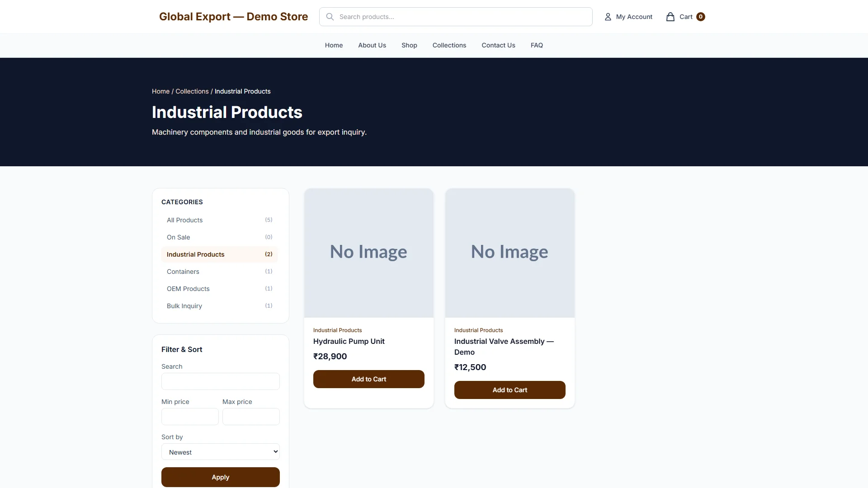Select On Sale category
868x488 pixels.
220,237
